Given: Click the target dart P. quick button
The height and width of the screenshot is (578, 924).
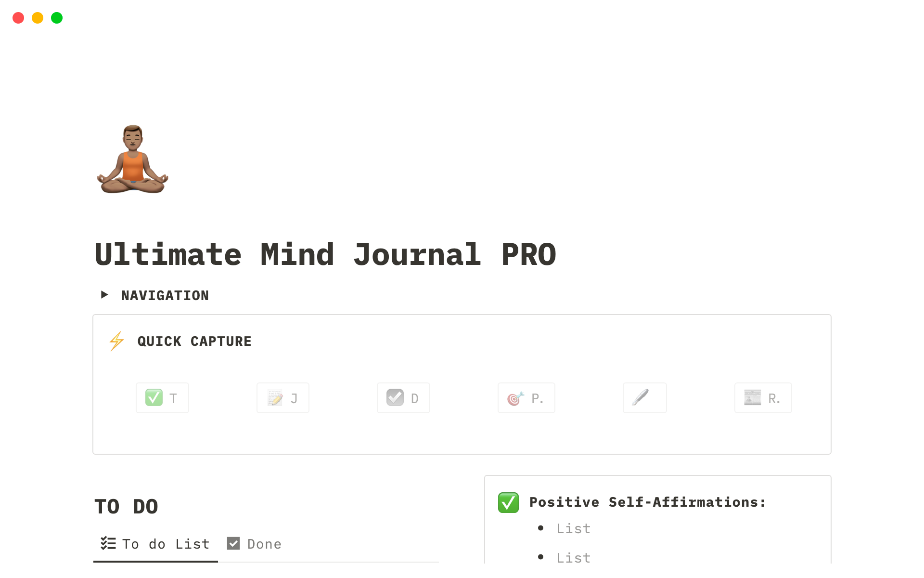Looking at the screenshot, I should pyautogui.click(x=526, y=398).
